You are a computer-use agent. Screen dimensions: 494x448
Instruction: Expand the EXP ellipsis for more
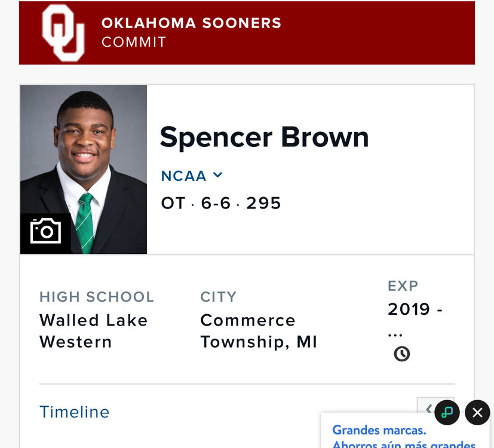pyautogui.click(x=395, y=333)
